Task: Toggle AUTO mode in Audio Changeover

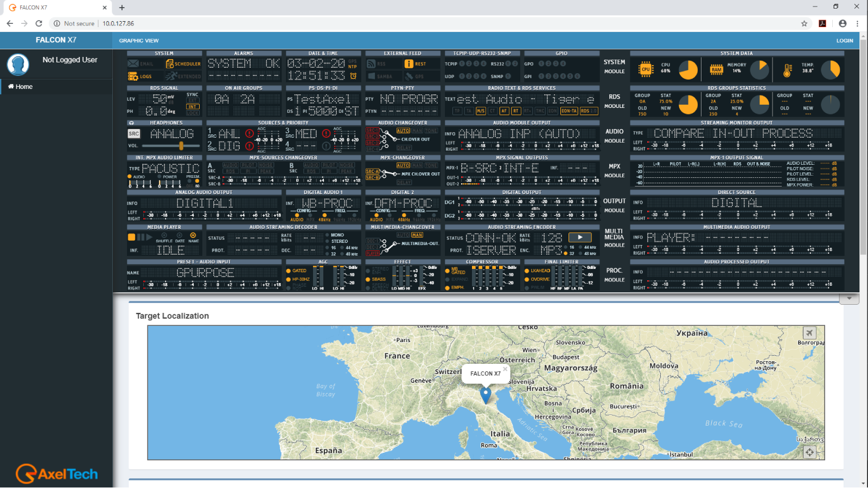Action: click(403, 131)
